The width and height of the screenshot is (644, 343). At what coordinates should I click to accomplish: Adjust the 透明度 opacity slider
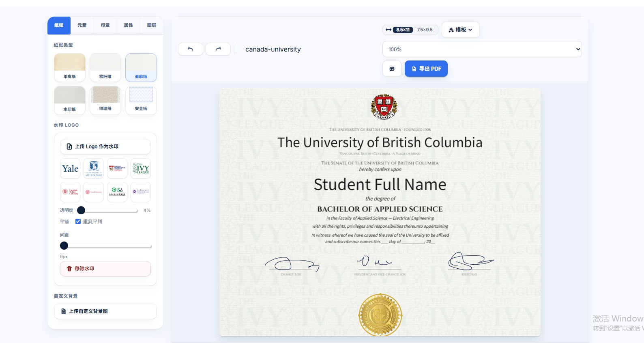pos(107,210)
